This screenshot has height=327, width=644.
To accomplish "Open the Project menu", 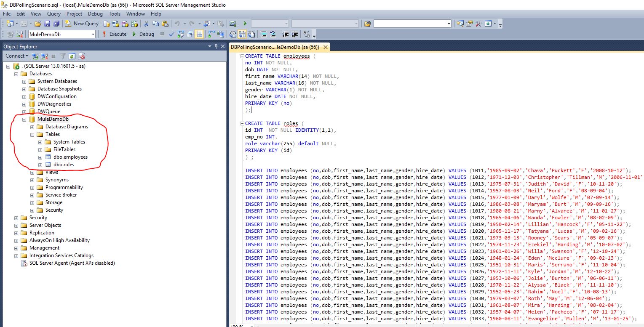I will 75,14.
